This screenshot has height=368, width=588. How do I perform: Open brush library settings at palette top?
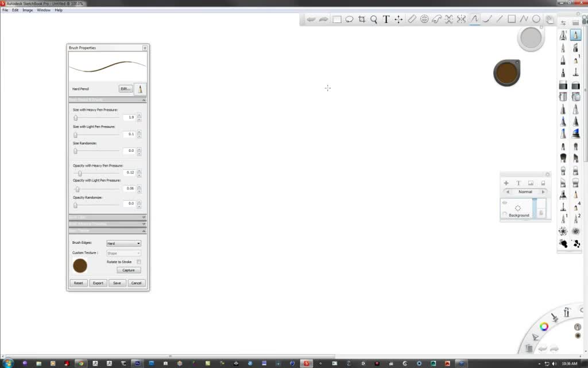[x=563, y=23]
